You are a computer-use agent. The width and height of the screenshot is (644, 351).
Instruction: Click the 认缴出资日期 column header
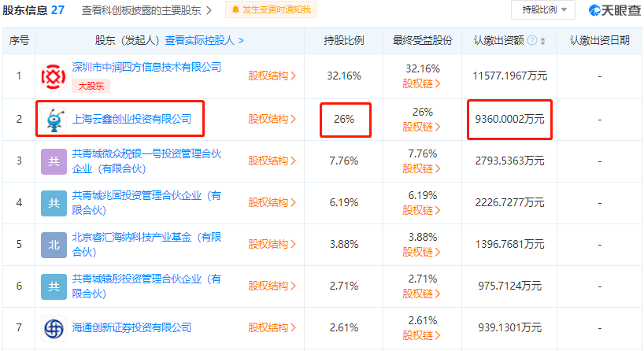click(600, 40)
